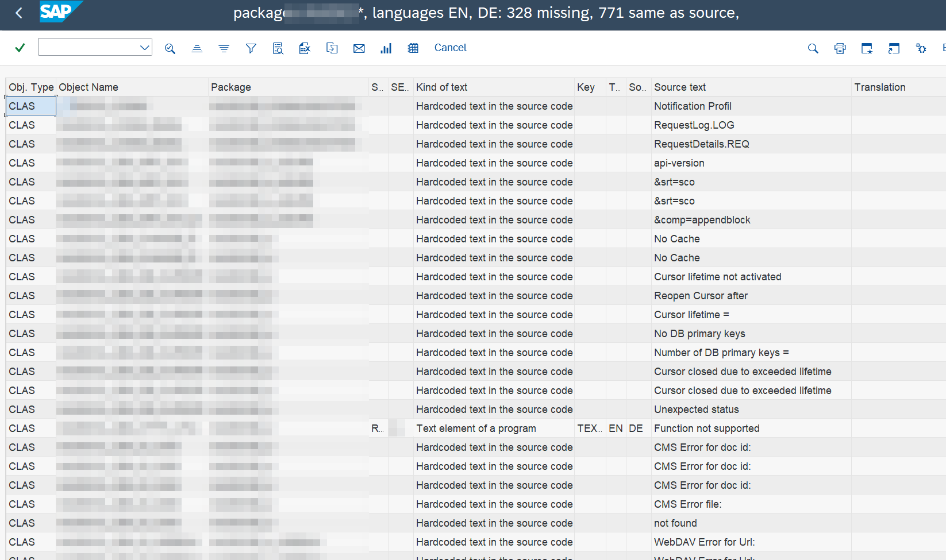Click the 'RequestLog.LOG' source text cell
946x560 pixels.
click(751, 125)
